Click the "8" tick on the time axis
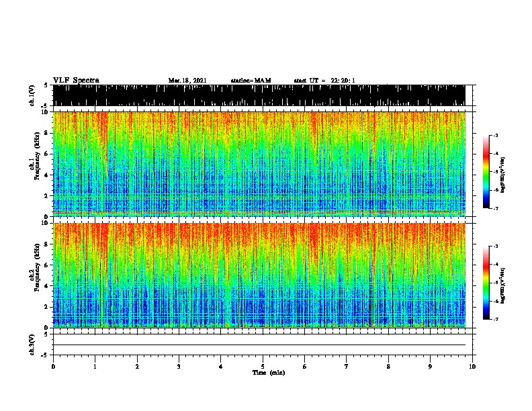Viewport: 532px width, 411px height. [388, 367]
